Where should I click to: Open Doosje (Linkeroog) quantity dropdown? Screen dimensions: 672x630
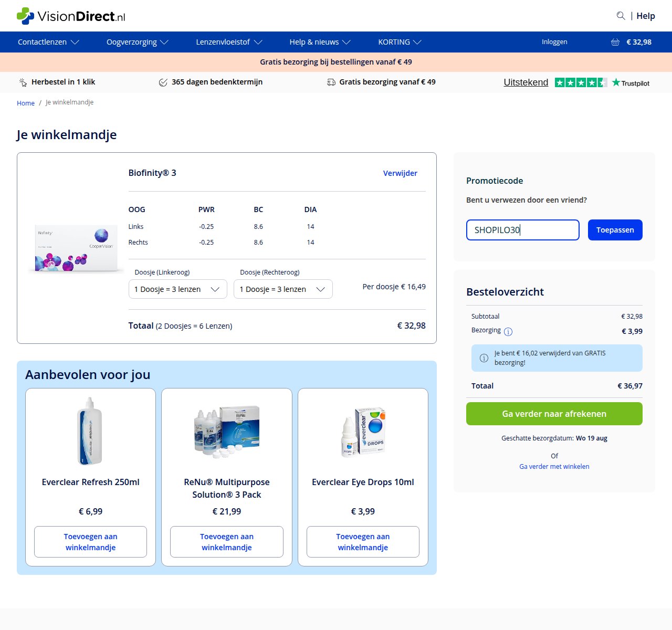tap(178, 289)
